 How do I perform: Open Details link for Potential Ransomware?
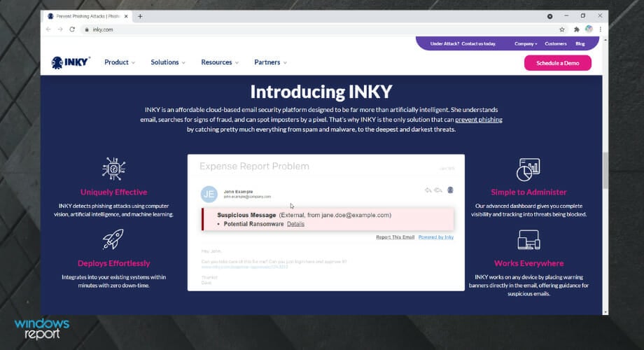tap(295, 224)
